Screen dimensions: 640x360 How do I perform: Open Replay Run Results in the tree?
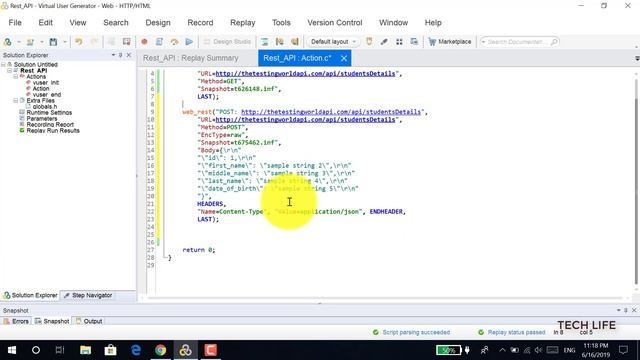53,131
